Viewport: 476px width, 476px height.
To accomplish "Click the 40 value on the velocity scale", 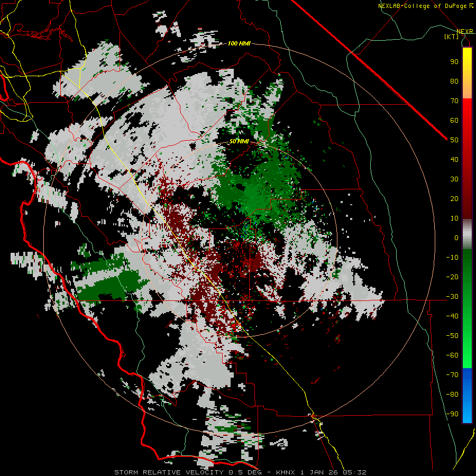I will coord(454,159).
